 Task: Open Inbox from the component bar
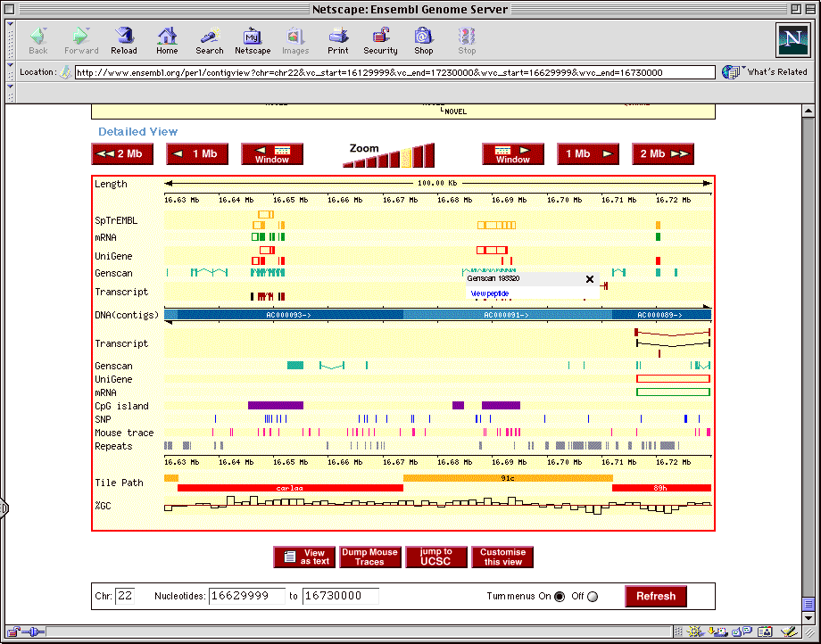point(717,632)
